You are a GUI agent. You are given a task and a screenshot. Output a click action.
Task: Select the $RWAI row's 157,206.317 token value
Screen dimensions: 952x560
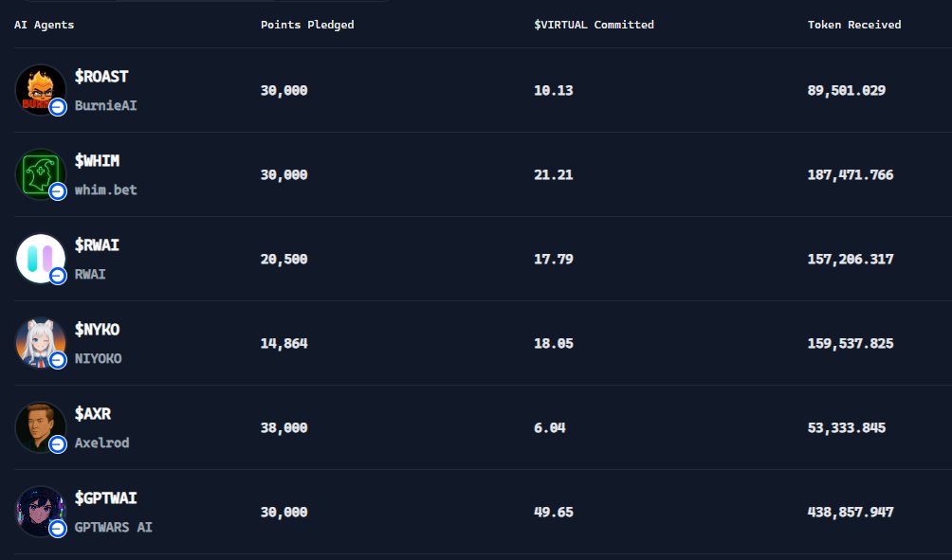point(851,259)
